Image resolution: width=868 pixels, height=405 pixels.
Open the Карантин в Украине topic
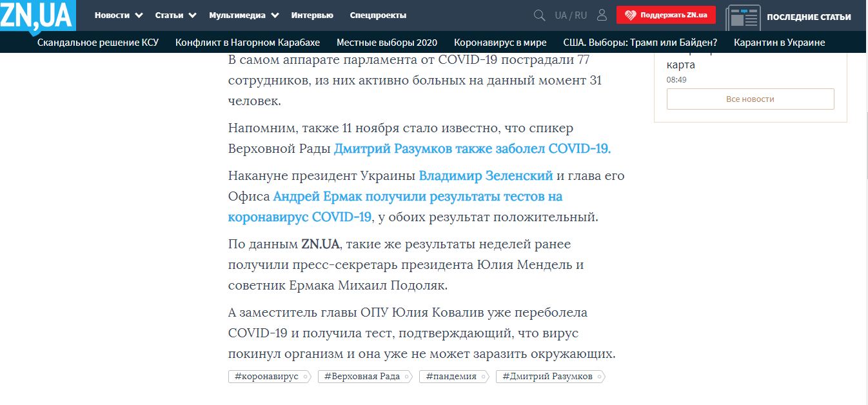[x=779, y=43]
